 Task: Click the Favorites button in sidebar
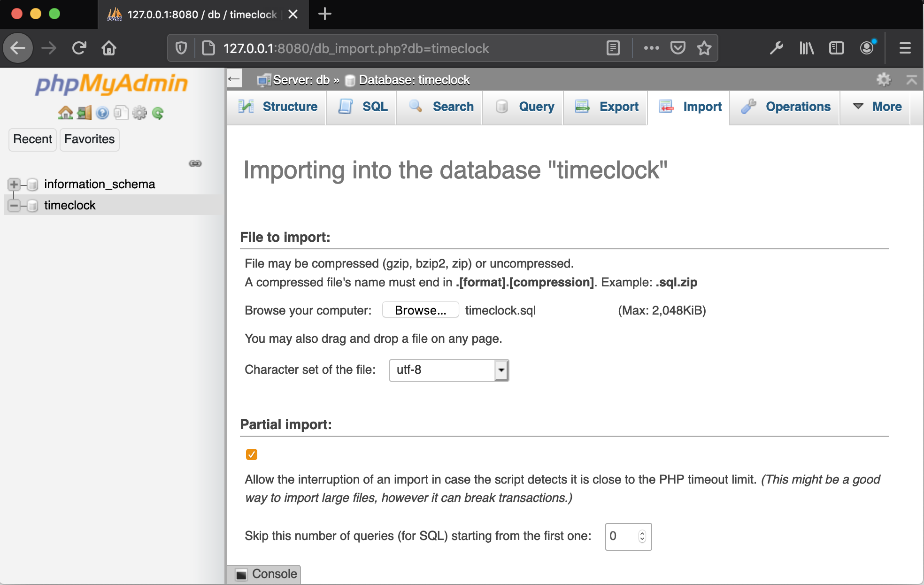pos(89,139)
